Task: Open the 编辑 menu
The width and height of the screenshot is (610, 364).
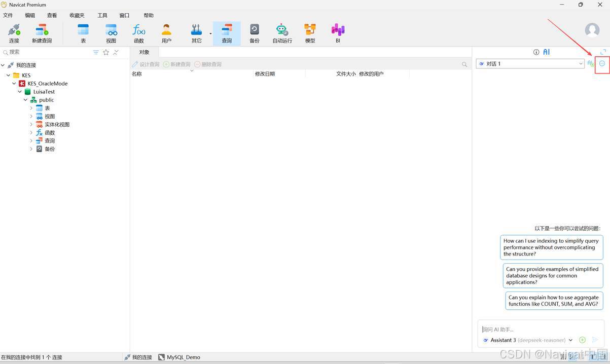Action: [x=30, y=15]
